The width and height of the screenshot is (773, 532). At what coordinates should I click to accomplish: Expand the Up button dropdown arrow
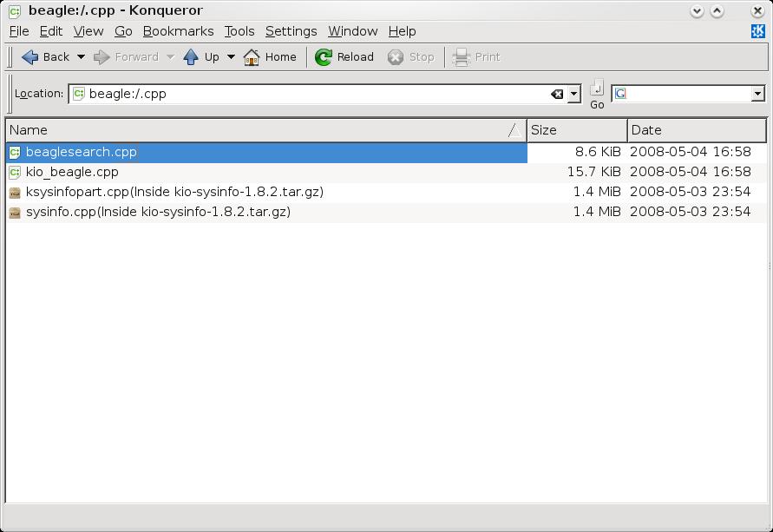click(x=231, y=57)
